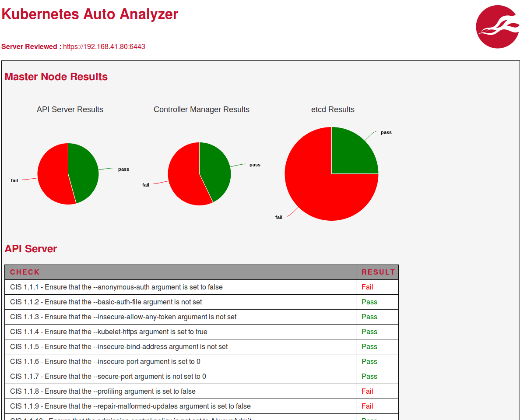Viewport: 520px width, 420px height.
Task: Click the Controller Manager Results chart title
Action: pos(201,109)
